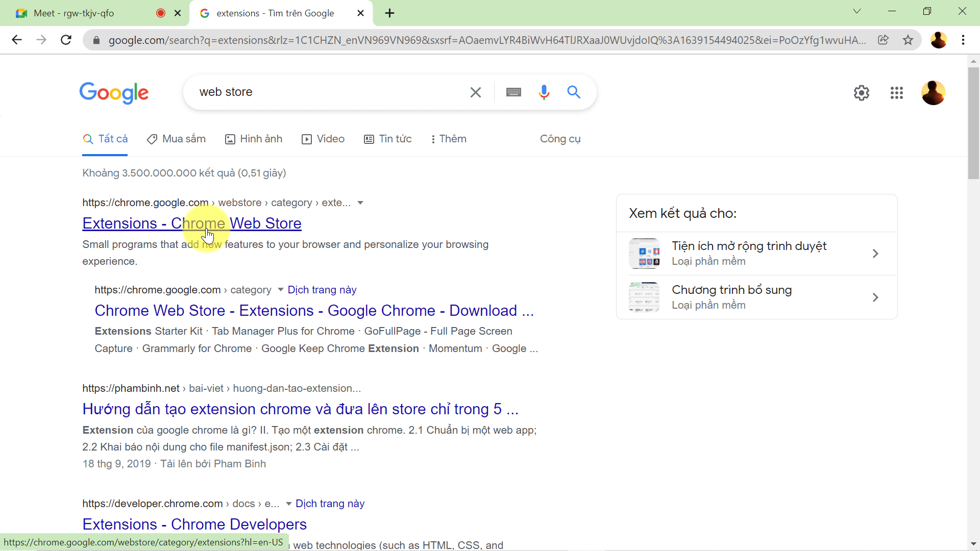Screen dimensions: 980x551
Task: Click thumbnail of Chương trình bổ sung
Action: (x=644, y=297)
